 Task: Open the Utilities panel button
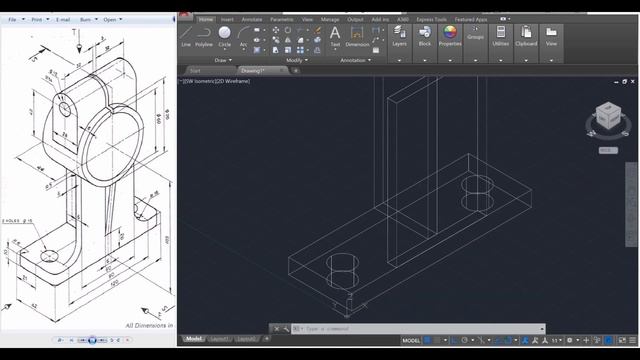point(501,36)
